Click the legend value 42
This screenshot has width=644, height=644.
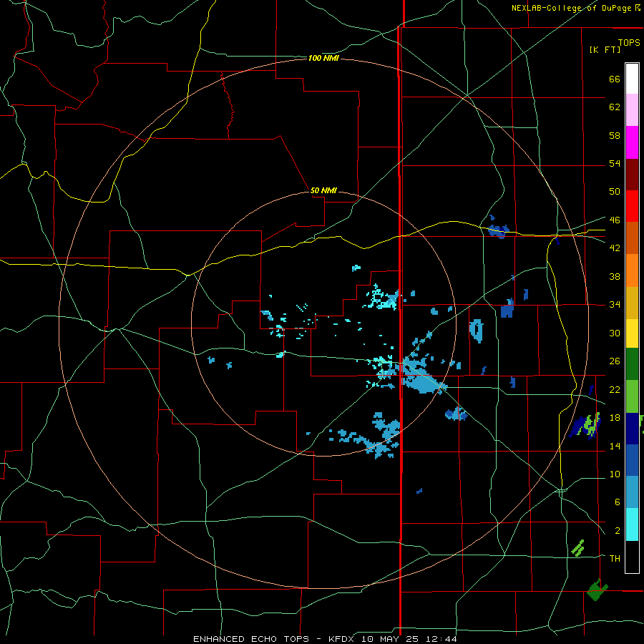point(615,248)
